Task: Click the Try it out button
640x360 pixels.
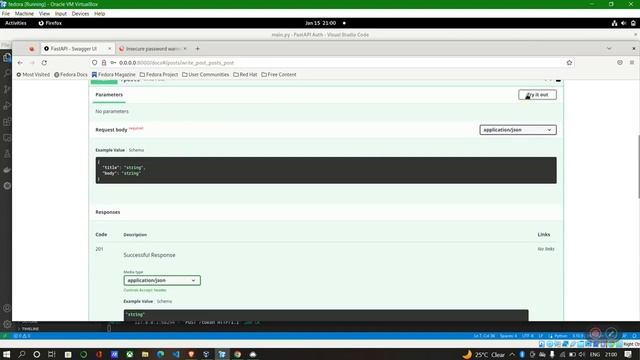Action: pos(537,95)
